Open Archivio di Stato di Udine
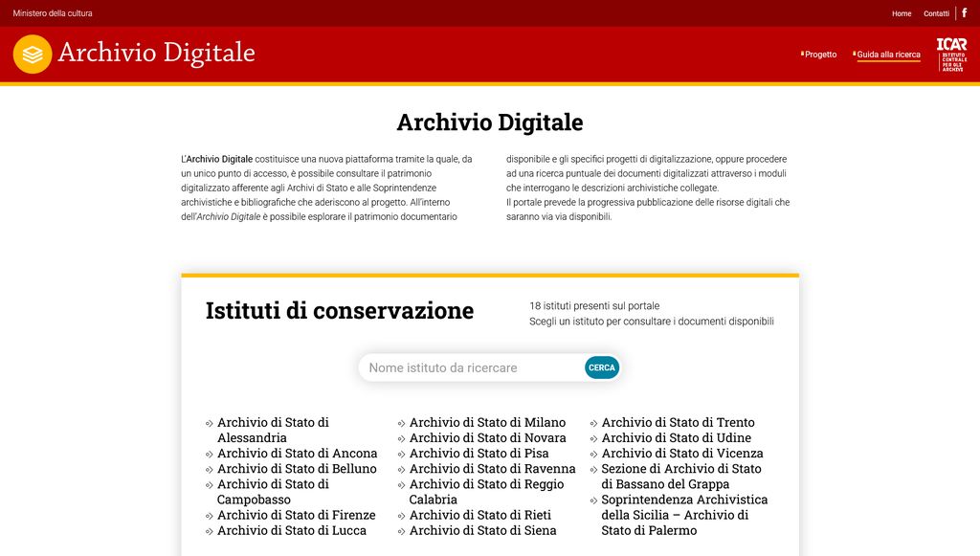Image resolution: width=980 pixels, height=556 pixels. tap(677, 438)
